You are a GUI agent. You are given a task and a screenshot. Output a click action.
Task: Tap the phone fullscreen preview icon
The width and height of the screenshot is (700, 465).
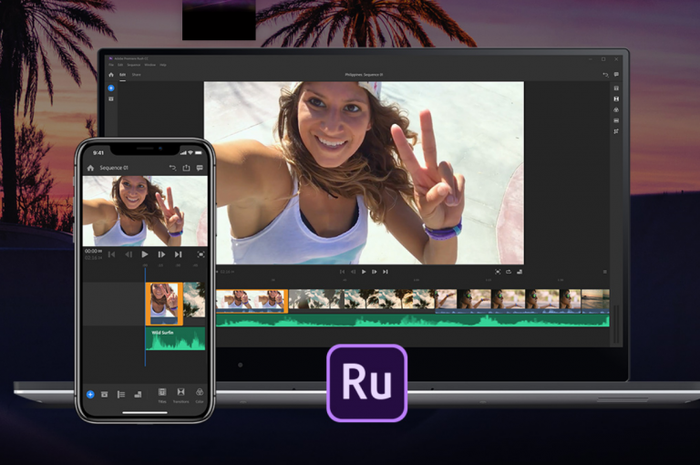[x=201, y=254]
